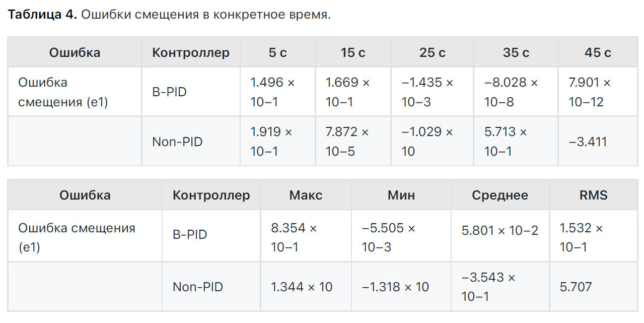Click the table caption "Таблица 4"
The image size is (644, 323).
coord(42,15)
